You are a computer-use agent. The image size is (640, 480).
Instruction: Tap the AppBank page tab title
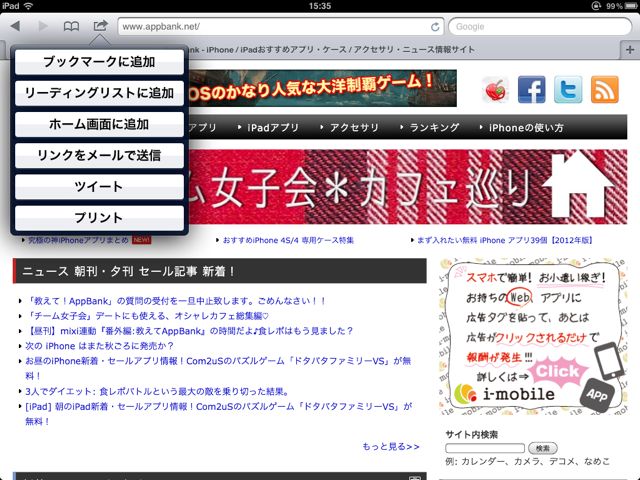click(x=331, y=50)
